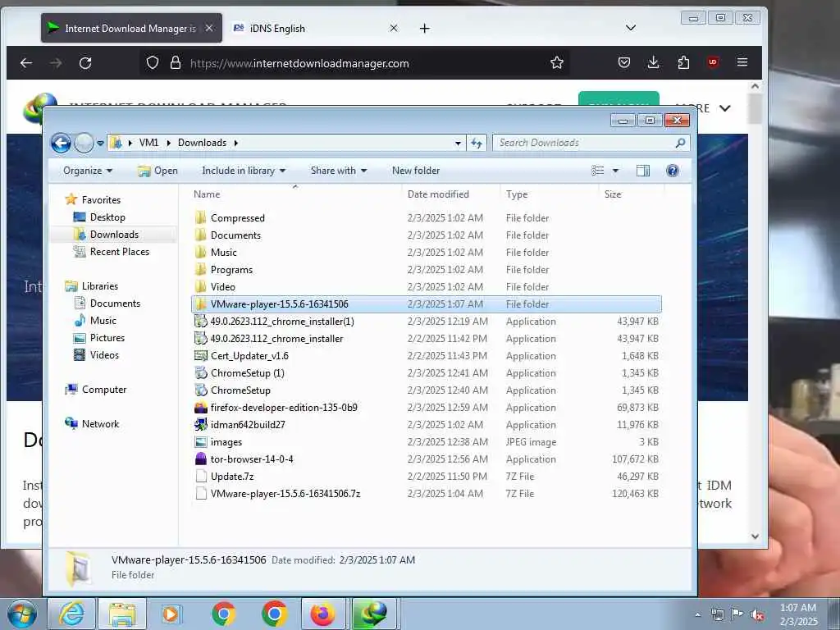Bookmark this page with the star icon
This screenshot has height=630, width=840.
(557, 62)
